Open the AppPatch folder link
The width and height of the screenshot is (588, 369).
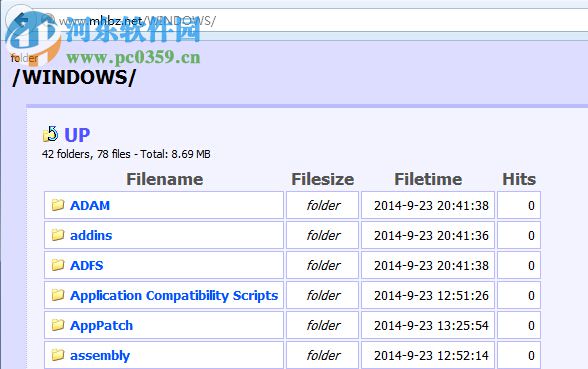point(102,326)
